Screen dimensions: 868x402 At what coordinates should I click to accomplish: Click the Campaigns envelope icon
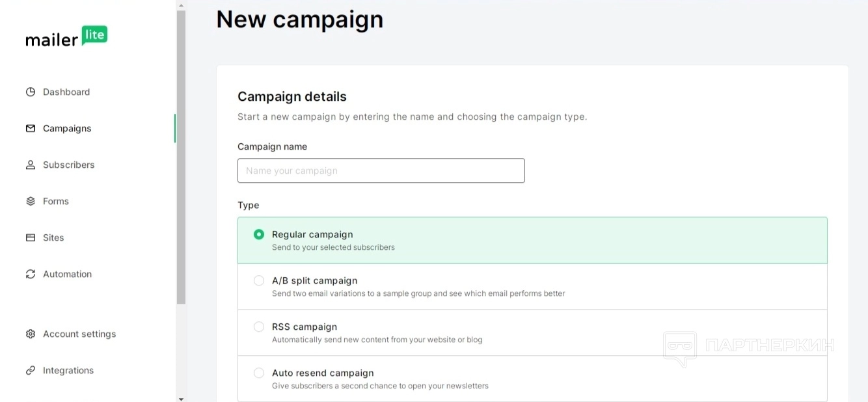[31, 128]
